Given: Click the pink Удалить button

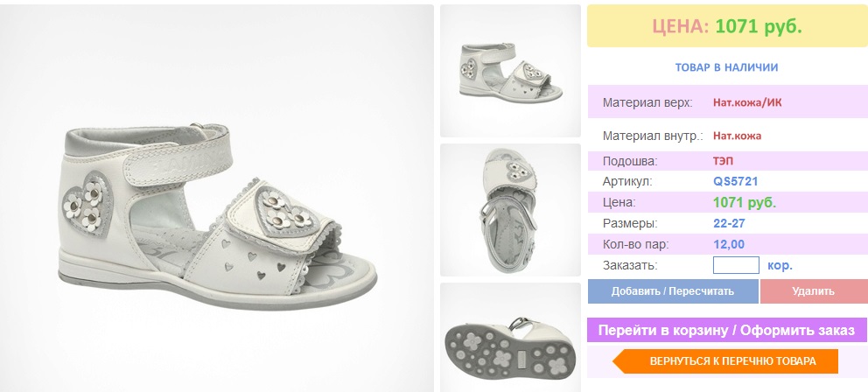Looking at the screenshot, I should (x=813, y=291).
